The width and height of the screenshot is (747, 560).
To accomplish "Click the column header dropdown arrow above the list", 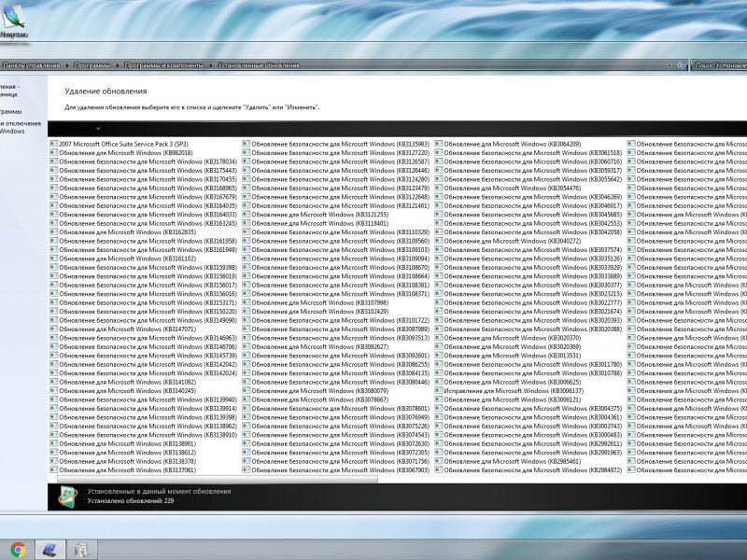I will point(98,129).
